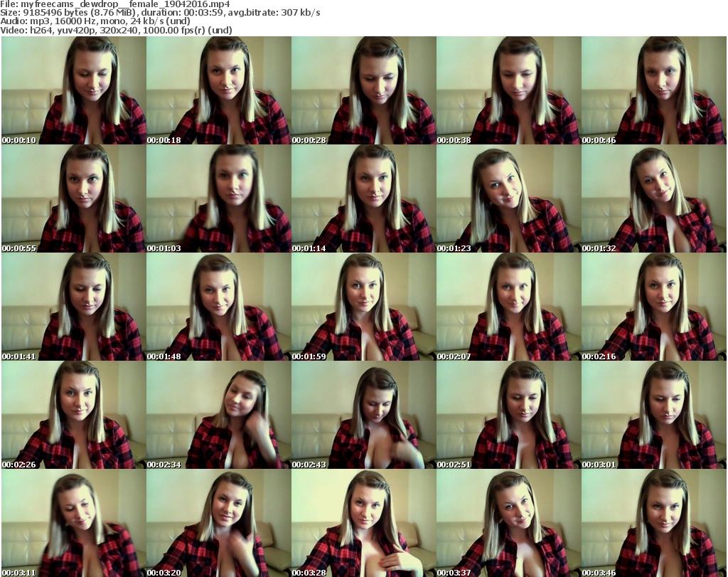Pick the final 00:03:46 thumbnail
The image size is (728, 577).
pos(654,523)
